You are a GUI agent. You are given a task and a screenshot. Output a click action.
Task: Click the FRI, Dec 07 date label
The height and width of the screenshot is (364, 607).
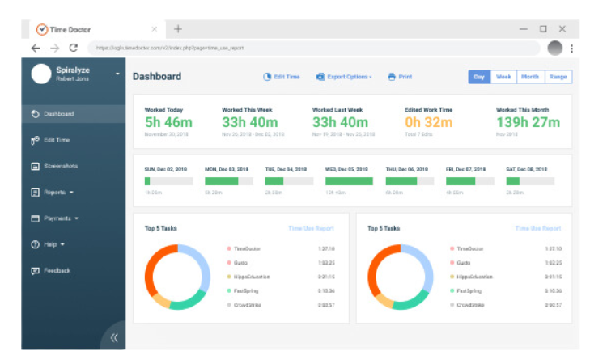(465, 169)
